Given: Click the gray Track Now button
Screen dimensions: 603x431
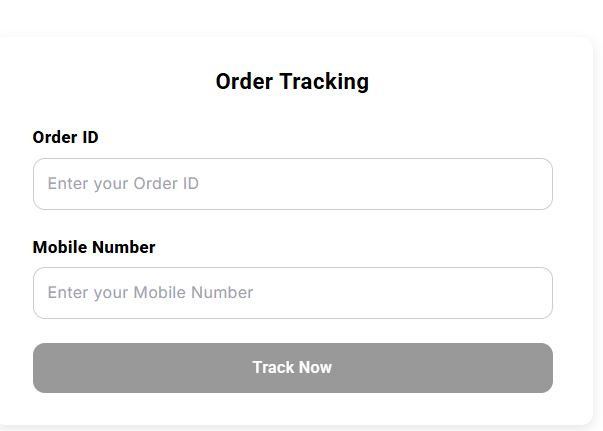Looking at the screenshot, I should [292, 368].
